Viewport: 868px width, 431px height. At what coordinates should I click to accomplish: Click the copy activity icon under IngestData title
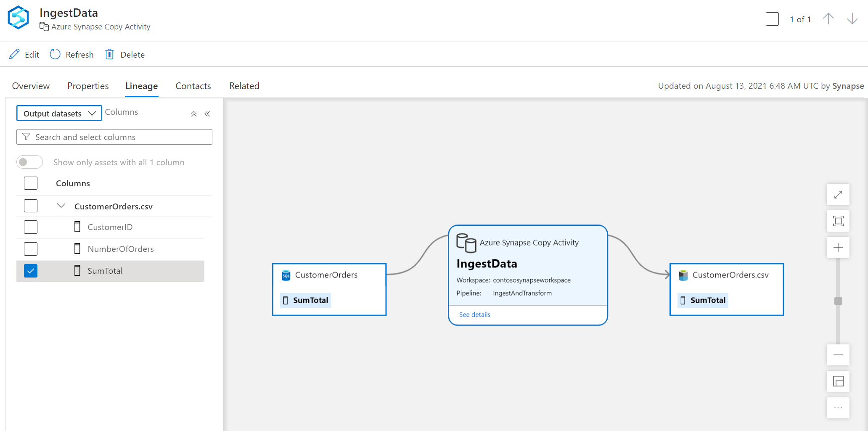pos(44,27)
